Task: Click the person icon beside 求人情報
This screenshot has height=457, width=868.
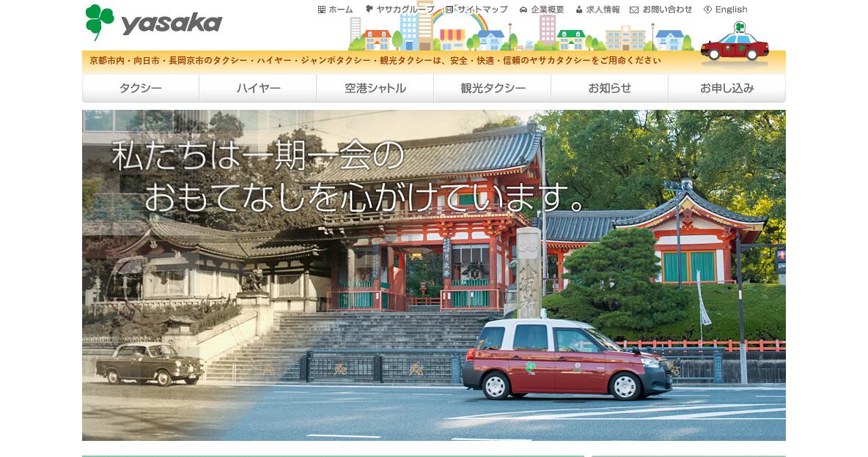Action: 579,10
